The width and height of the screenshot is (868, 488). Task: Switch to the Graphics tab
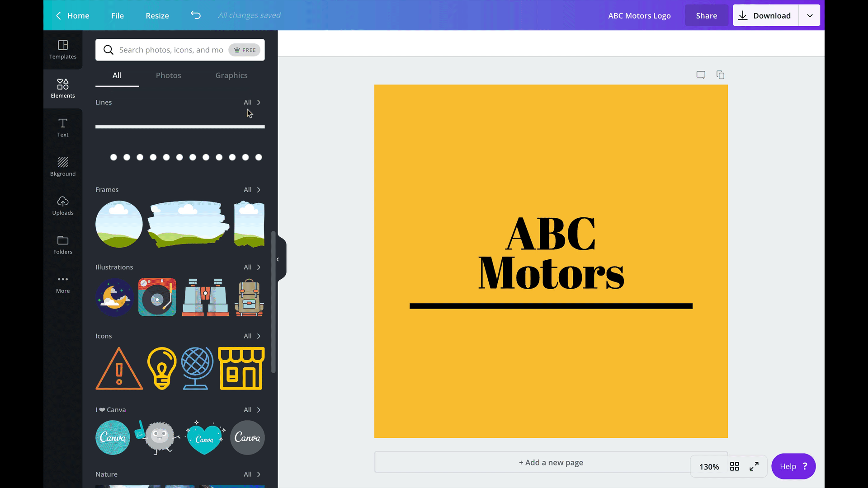tap(231, 75)
